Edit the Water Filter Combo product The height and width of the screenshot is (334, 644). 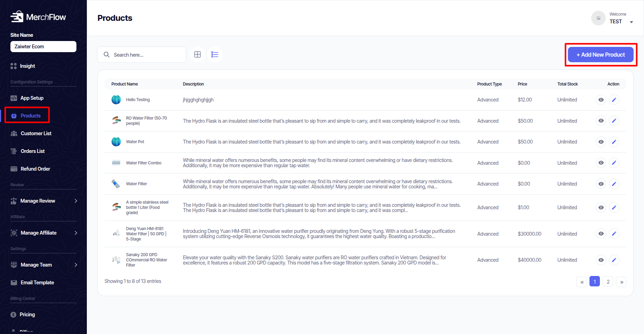tap(614, 163)
